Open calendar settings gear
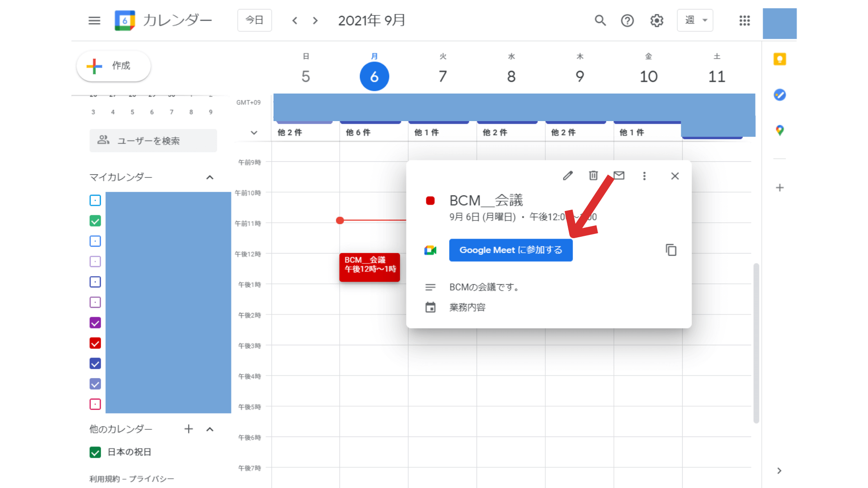 656,20
